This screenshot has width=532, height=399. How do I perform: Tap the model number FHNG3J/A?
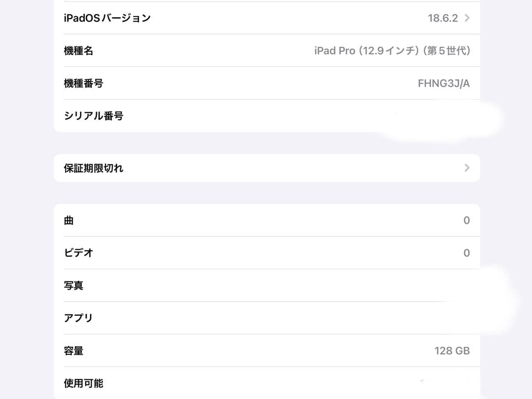(443, 83)
